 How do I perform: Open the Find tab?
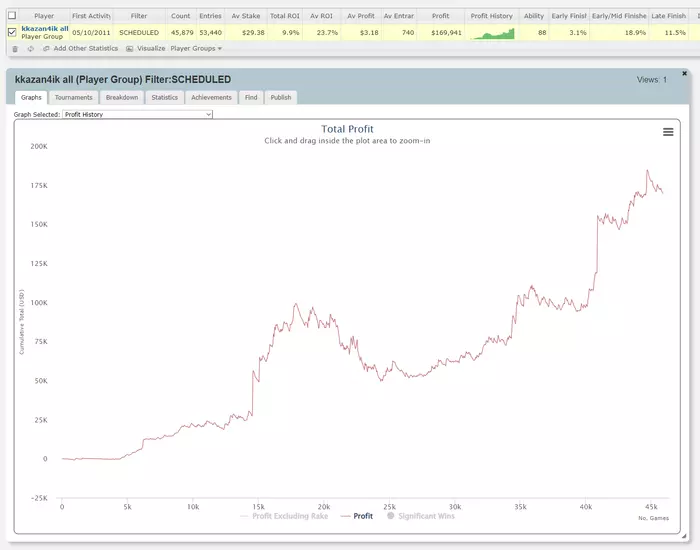(x=251, y=97)
